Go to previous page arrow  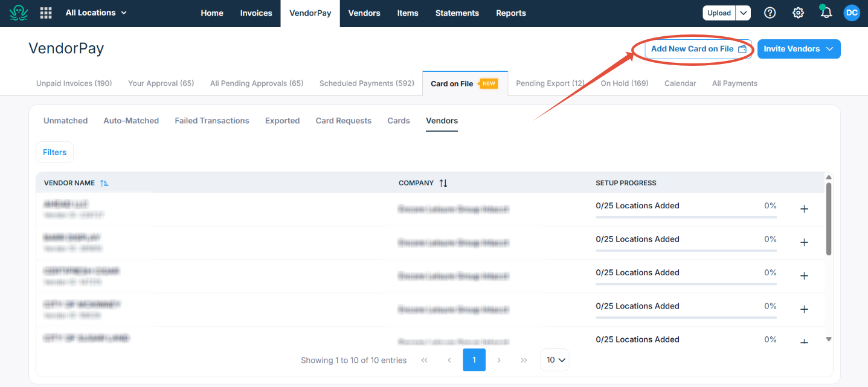click(x=449, y=360)
